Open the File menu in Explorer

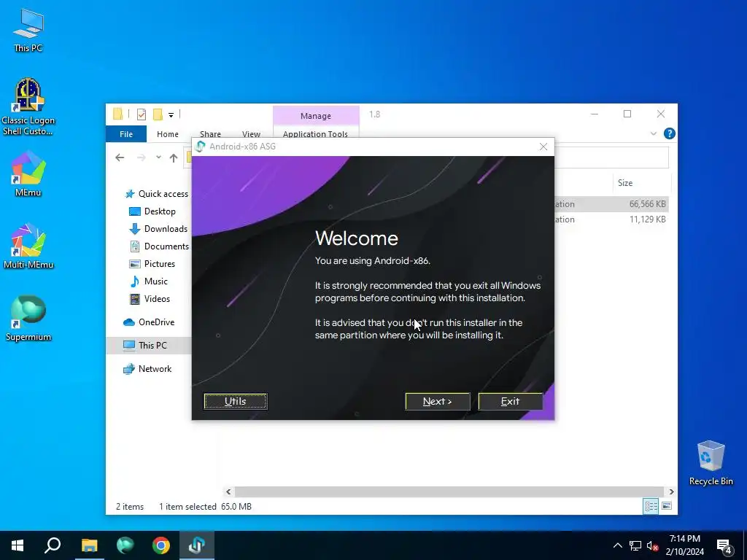pyautogui.click(x=126, y=134)
